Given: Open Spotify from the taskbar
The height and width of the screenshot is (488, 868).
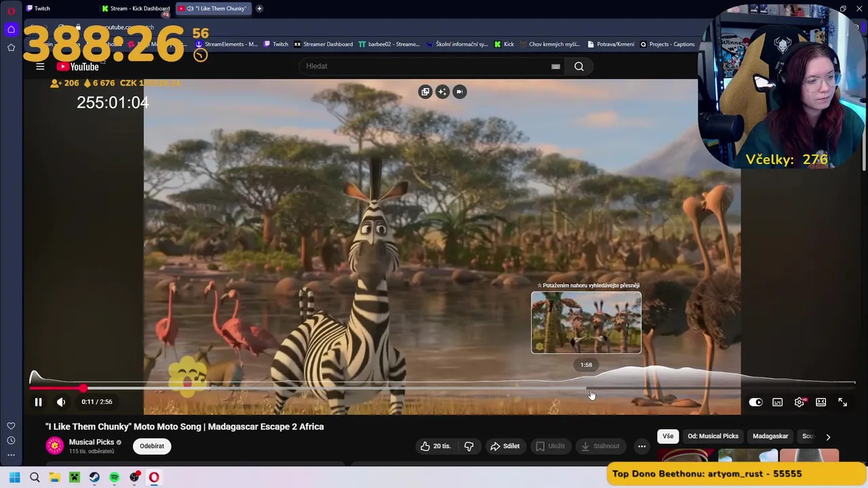Looking at the screenshot, I should (x=114, y=477).
